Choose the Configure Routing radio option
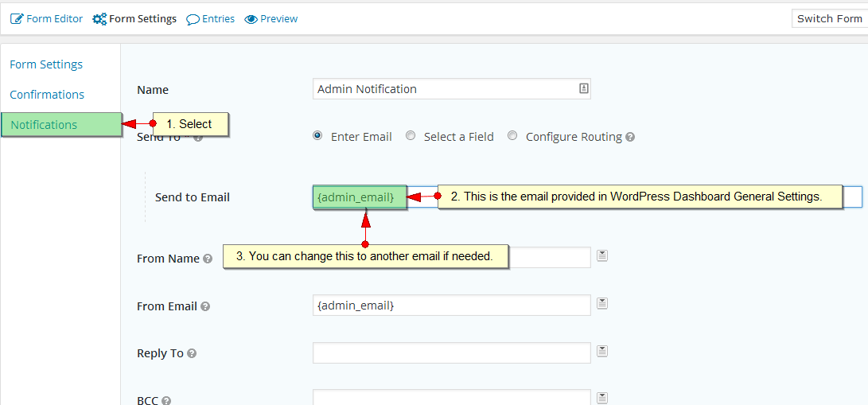Image resolution: width=868 pixels, height=405 pixels. click(512, 136)
